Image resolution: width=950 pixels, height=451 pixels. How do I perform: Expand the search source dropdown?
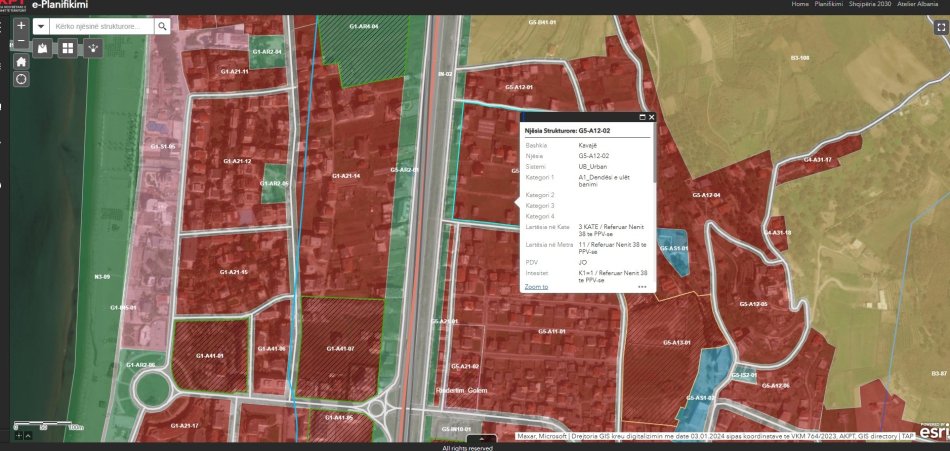point(41,27)
